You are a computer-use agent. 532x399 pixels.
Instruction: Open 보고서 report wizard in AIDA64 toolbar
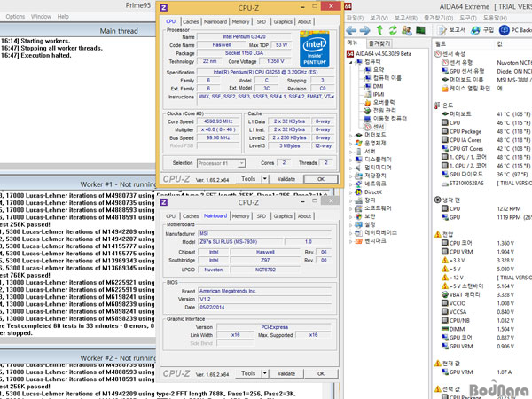(451, 30)
